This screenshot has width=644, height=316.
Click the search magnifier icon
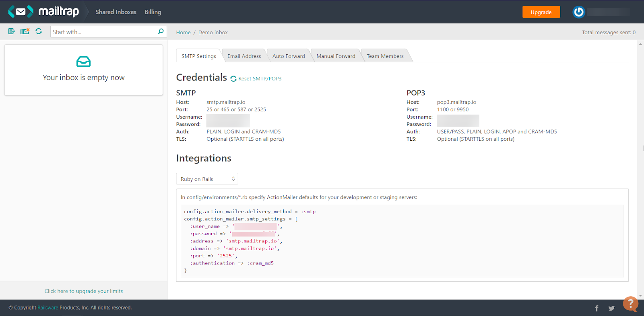point(161,31)
